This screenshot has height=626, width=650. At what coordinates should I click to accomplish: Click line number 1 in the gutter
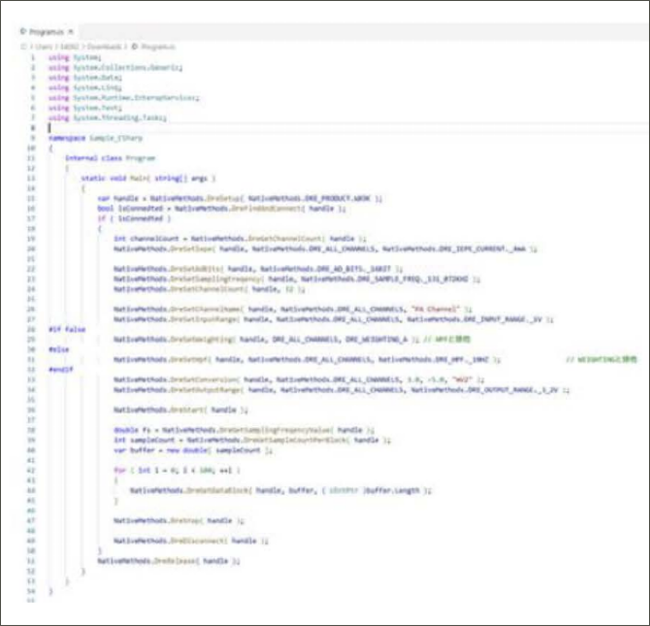(x=32, y=57)
